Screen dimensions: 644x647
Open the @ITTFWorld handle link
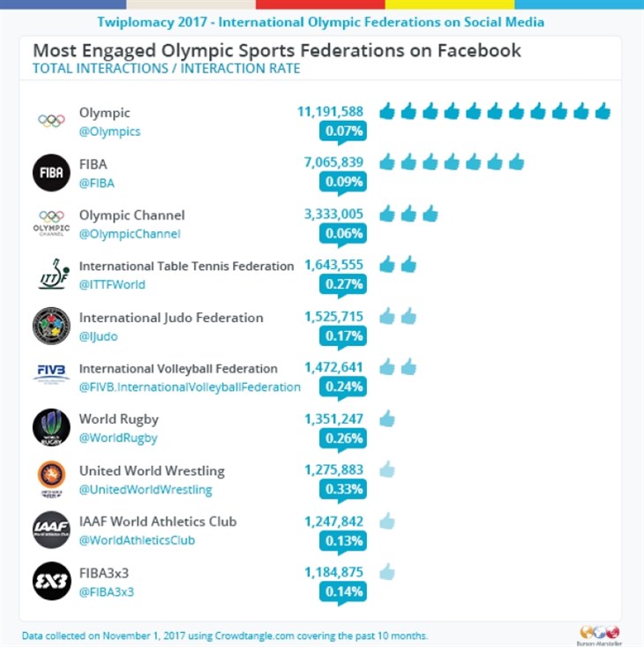(x=112, y=285)
